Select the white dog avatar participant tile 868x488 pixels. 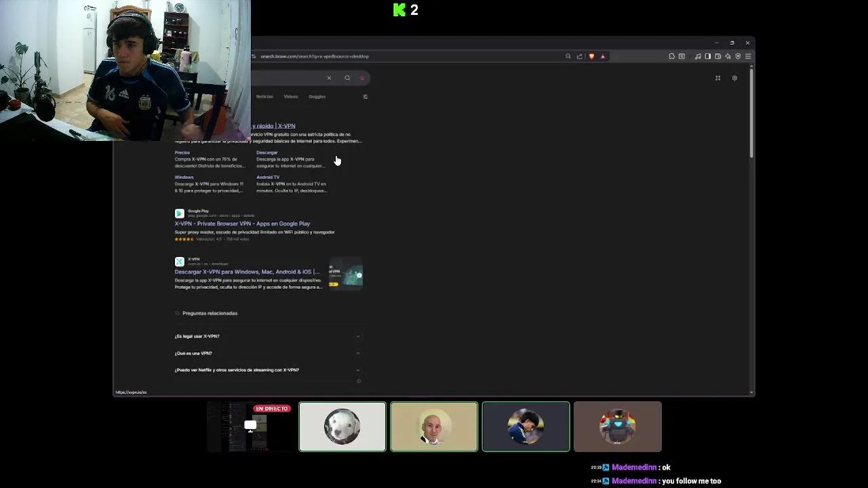[342, 426]
